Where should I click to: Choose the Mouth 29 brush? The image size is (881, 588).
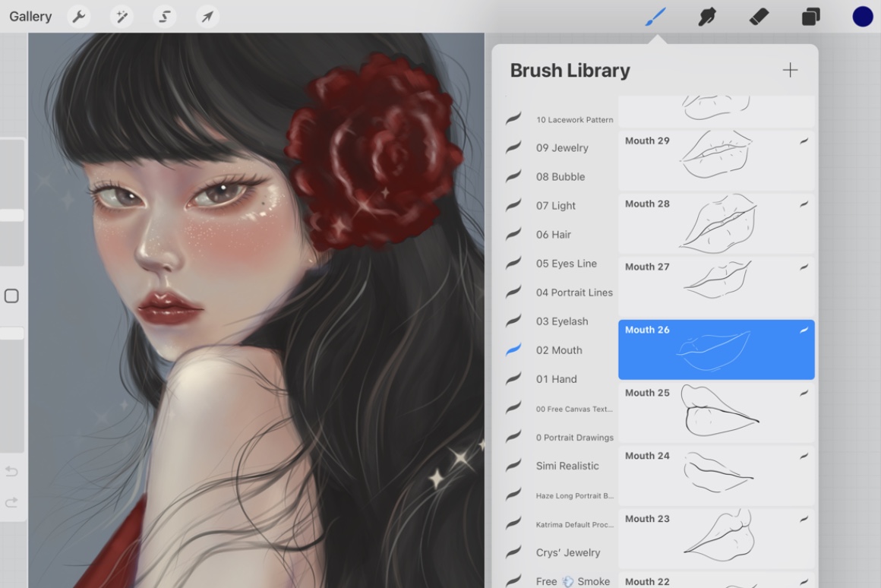715,159
